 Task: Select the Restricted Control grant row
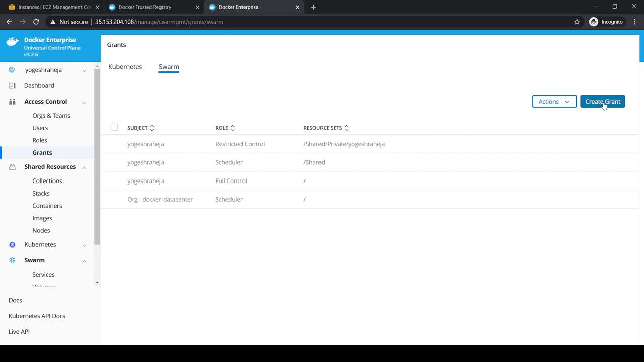point(369,144)
